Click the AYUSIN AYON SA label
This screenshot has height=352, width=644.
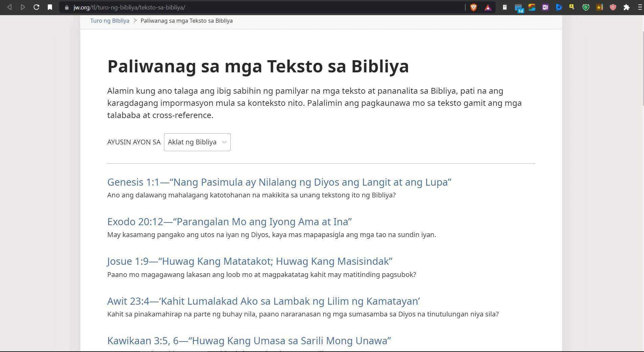134,142
